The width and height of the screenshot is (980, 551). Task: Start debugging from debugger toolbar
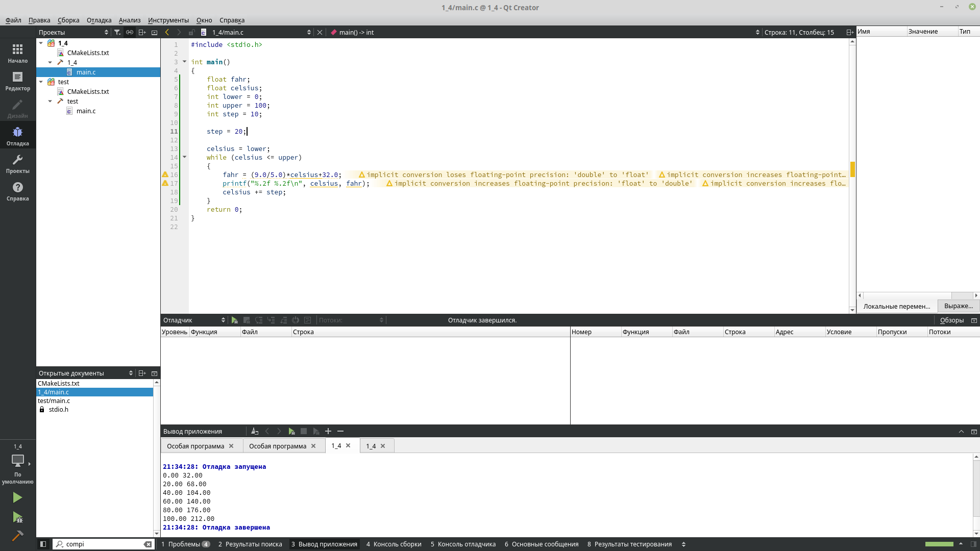click(234, 320)
